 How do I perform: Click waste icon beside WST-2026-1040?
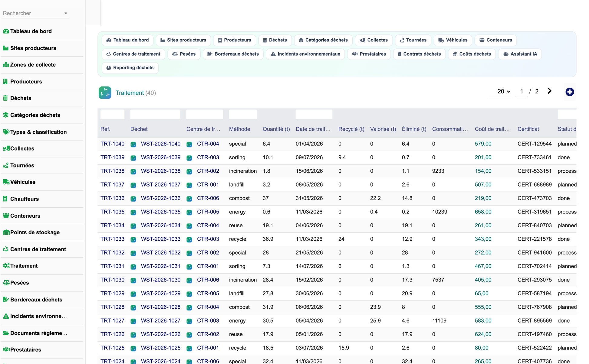point(133,144)
